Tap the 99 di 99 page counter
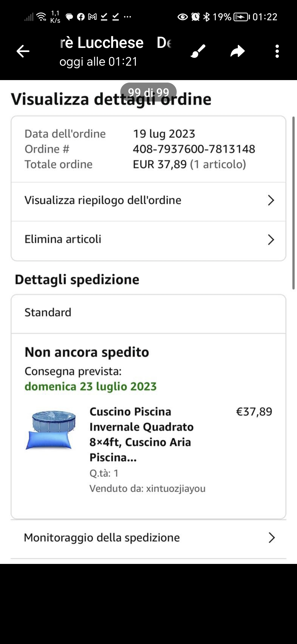The image size is (297, 644). (148, 92)
